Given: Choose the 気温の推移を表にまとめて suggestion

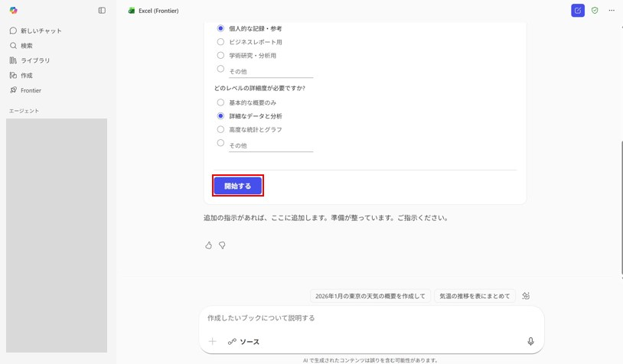Looking at the screenshot, I should (x=475, y=296).
